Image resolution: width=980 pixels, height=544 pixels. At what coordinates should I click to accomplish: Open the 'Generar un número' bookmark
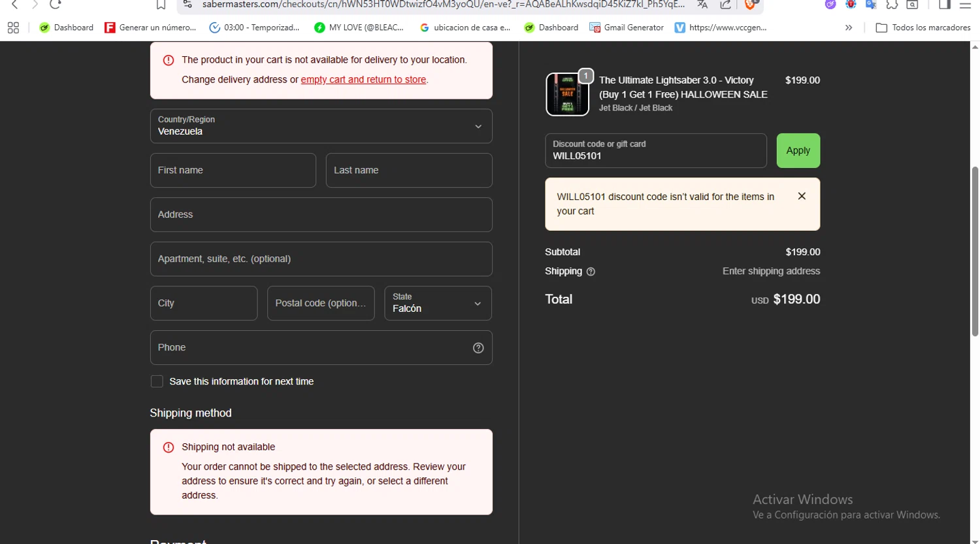click(x=151, y=27)
